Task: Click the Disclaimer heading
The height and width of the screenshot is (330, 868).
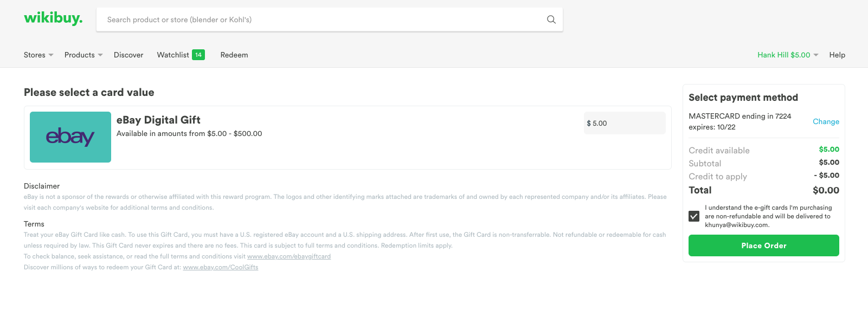Action: tap(42, 186)
